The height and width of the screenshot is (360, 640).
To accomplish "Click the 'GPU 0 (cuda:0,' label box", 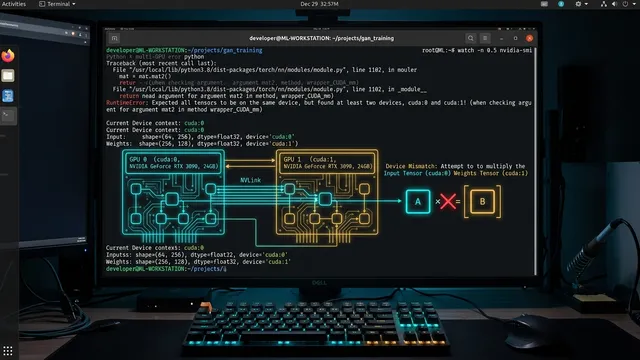I will tap(173, 163).
